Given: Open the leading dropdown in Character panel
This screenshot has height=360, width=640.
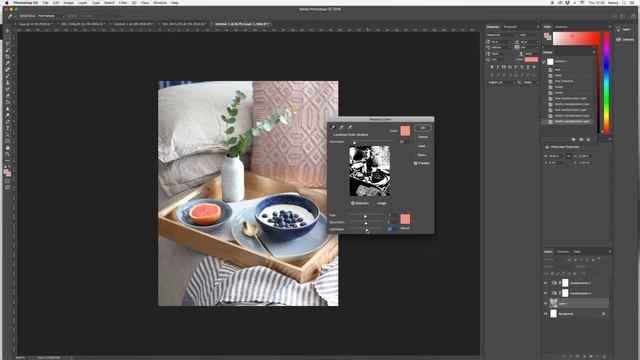Looking at the screenshot, I should pyautogui.click(x=529, y=42).
